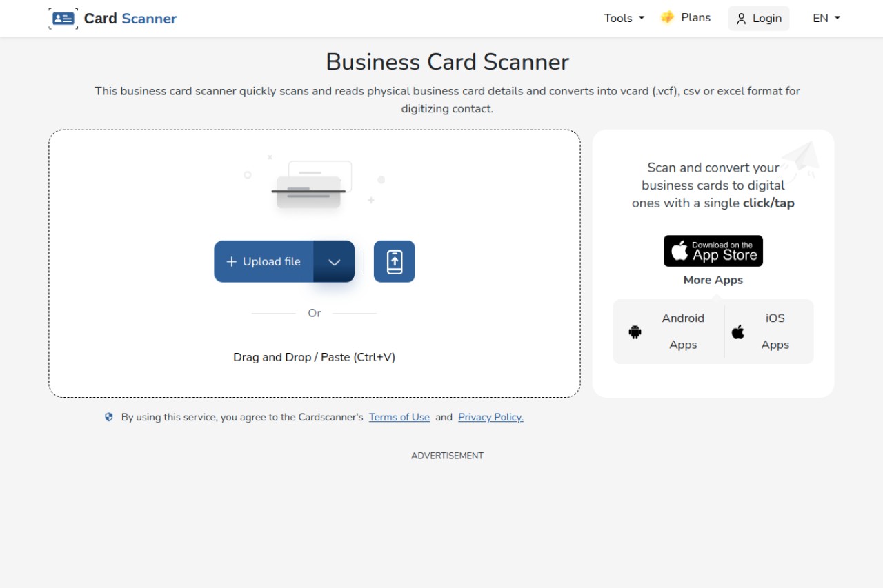Image resolution: width=883 pixels, height=588 pixels.
Task: Open Android Apps link
Action: click(x=668, y=332)
